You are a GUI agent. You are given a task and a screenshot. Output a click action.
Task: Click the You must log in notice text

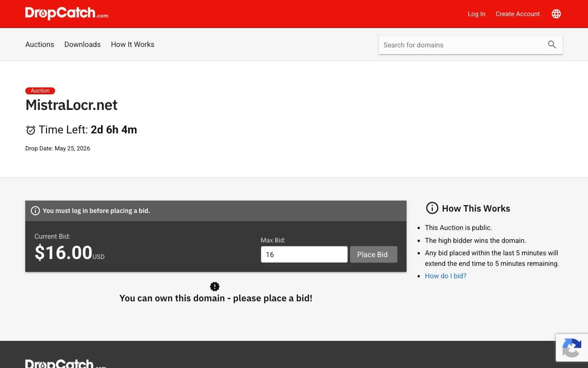pyautogui.click(x=96, y=211)
